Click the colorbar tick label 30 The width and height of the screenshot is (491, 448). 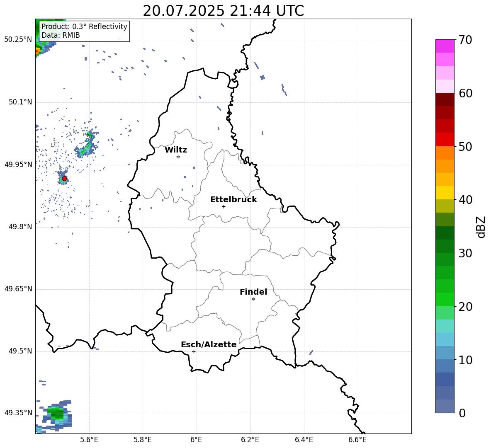465,253
